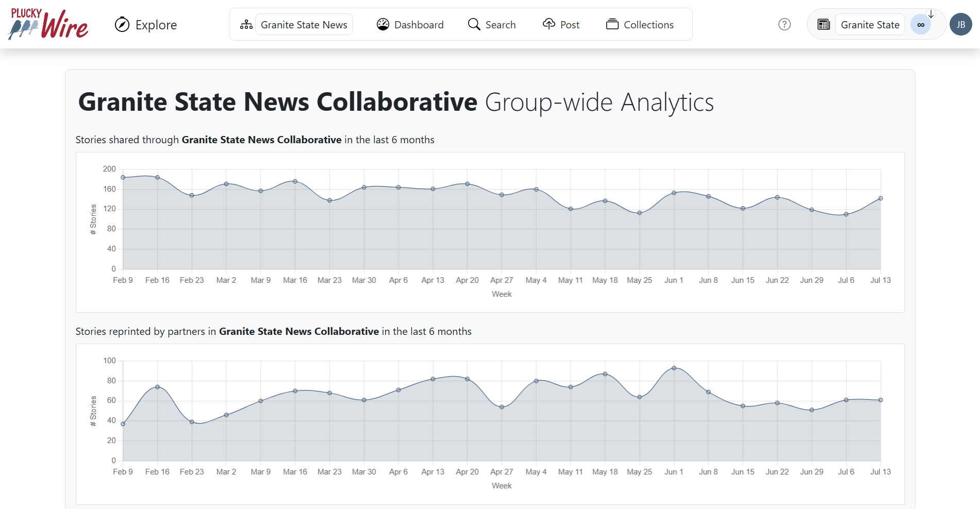The width and height of the screenshot is (980, 509).
Task: Click the network icon beside Granite State News
Action: coord(246,24)
